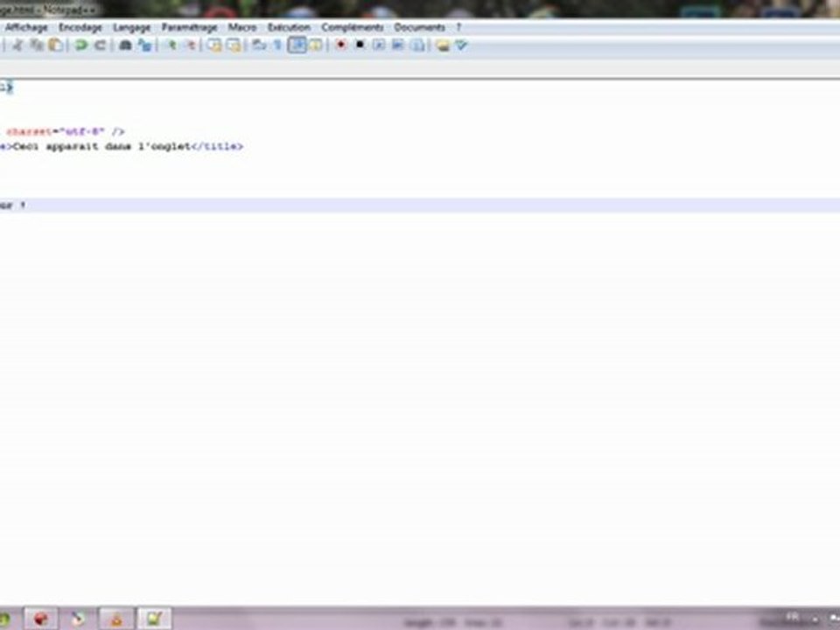Toggle synchronized horizontal scrolling
Image resolution: width=840 pixels, height=630 pixels.
point(234,45)
